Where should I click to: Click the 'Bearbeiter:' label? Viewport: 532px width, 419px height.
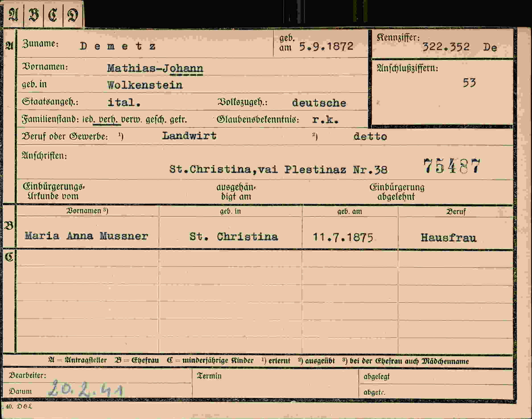27,375
